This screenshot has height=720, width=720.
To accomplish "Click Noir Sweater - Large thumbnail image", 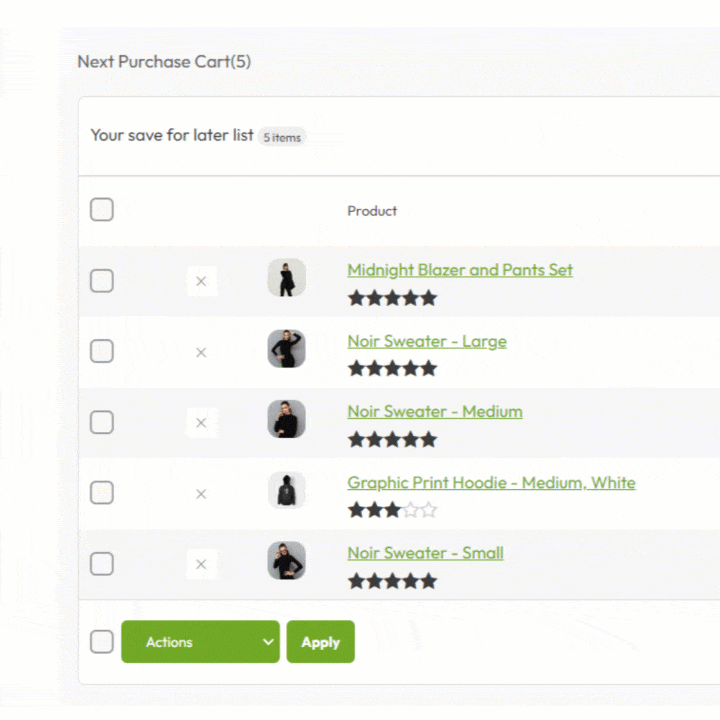I will pyautogui.click(x=286, y=349).
